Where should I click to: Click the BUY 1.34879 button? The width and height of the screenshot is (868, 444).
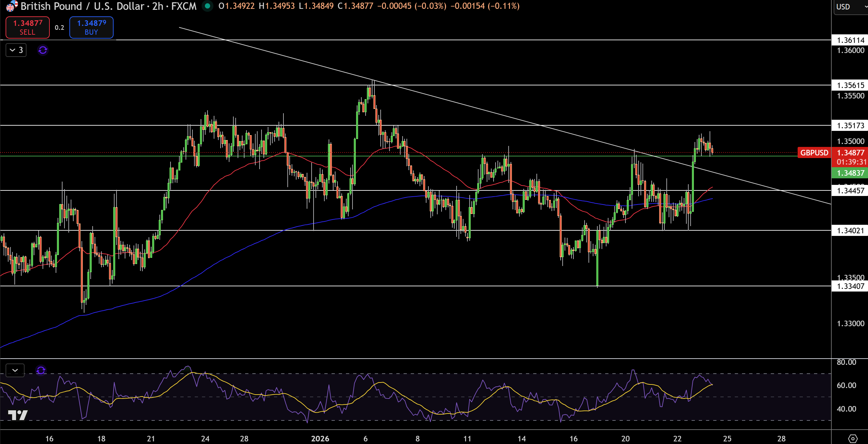(91, 27)
